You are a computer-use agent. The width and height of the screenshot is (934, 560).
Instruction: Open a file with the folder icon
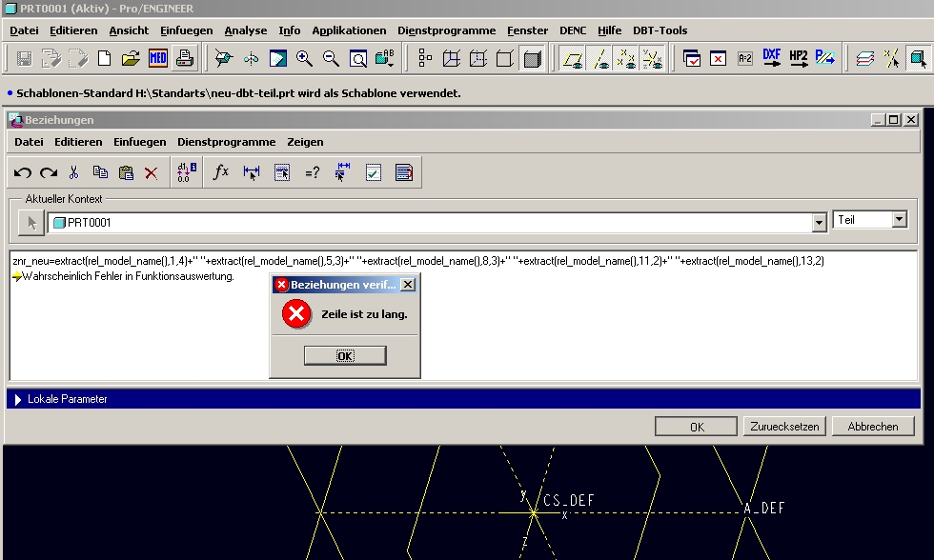pos(131,58)
